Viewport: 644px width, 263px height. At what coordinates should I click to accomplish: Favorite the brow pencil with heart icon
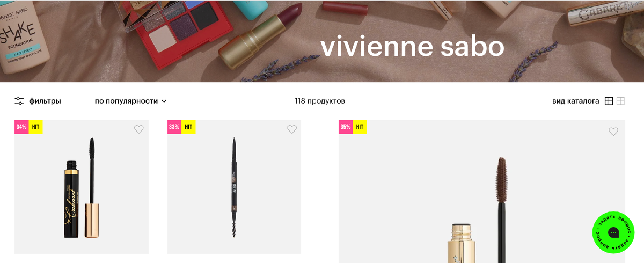292,129
